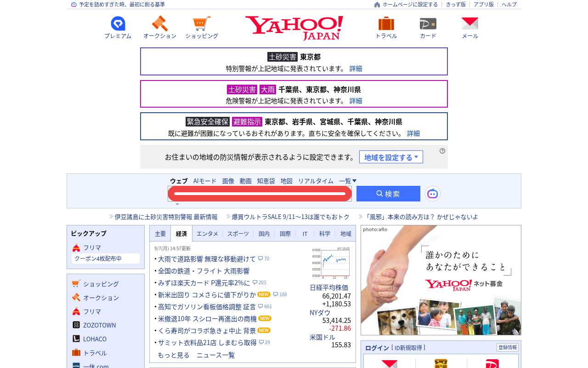
Task: Open the Mail (メール) envelope icon in header
Action: (x=470, y=23)
